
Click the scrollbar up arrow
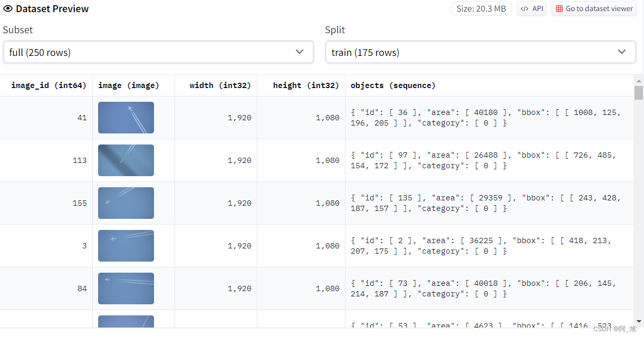point(639,81)
